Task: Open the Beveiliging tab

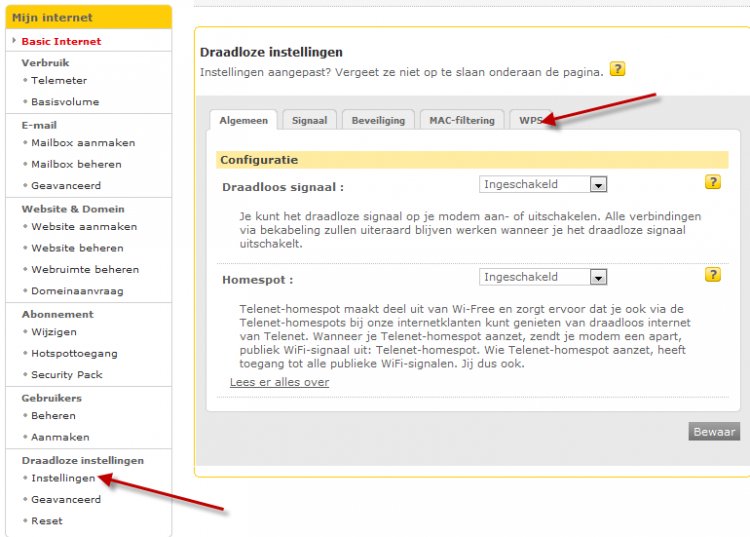Action: point(378,120)
